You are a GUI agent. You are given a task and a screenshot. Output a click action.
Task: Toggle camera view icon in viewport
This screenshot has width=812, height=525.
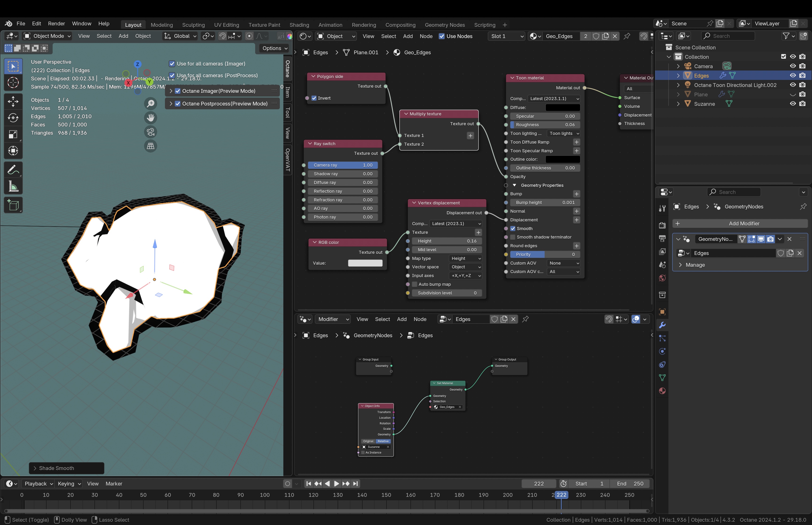pyautogui.click(x=150, y=132)
